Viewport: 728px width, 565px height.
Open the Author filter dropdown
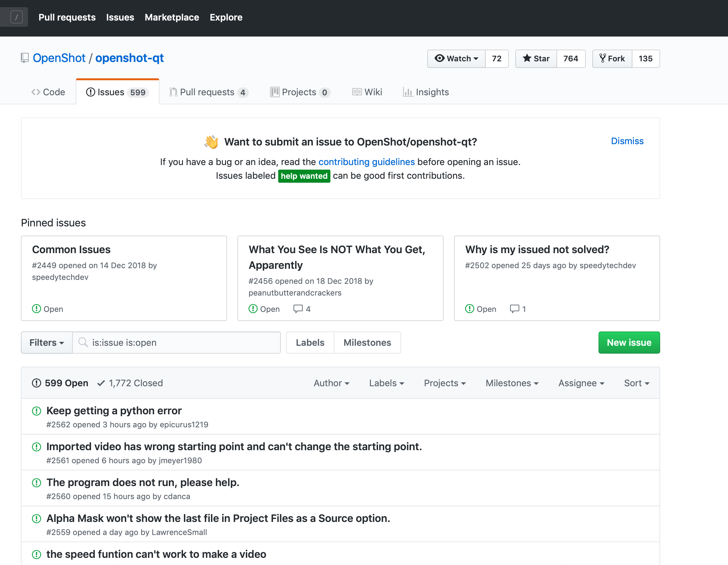(332, 383)
